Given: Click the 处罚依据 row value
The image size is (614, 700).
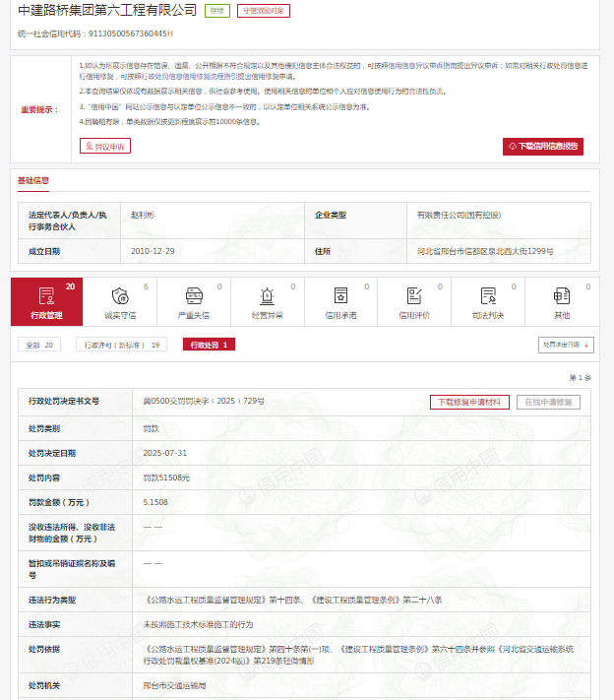Looking at the screenshot, I should coord(359,655).
